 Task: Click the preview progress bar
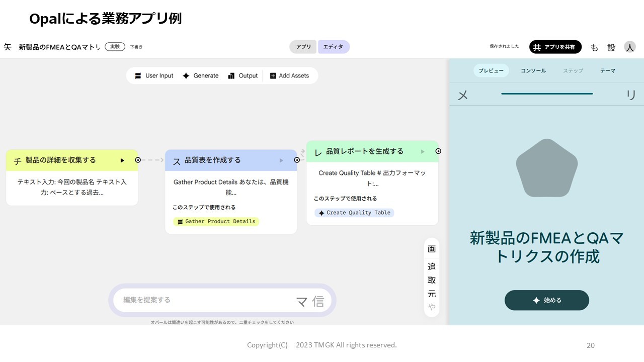point(547,94)
